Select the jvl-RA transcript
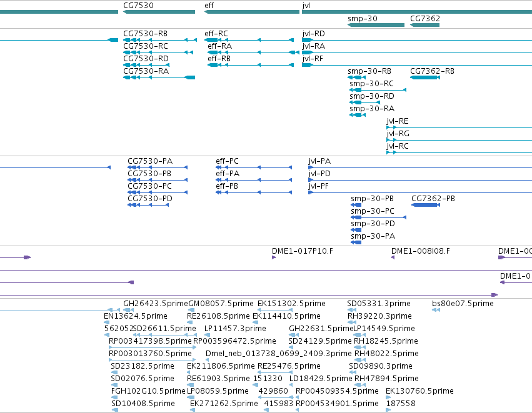This screenshot has width=532, height=413. pyautogui.click(x=417, y=52)
